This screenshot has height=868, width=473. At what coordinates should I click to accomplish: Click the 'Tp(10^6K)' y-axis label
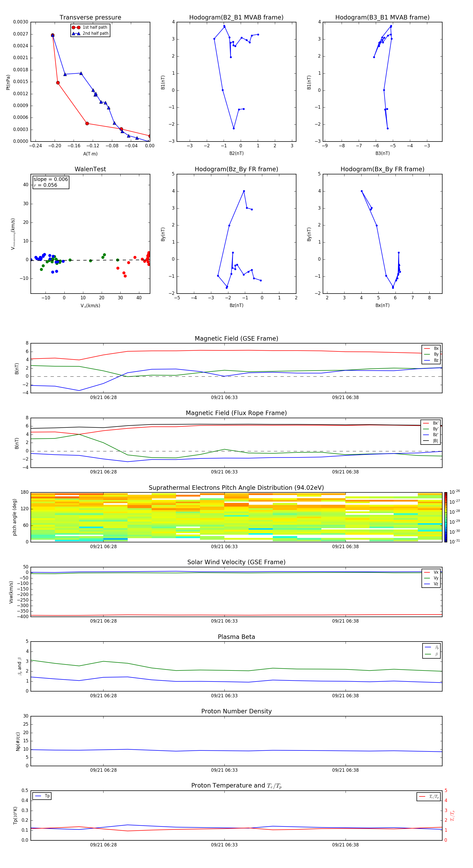pyautogui.click(x=15, y=815)
